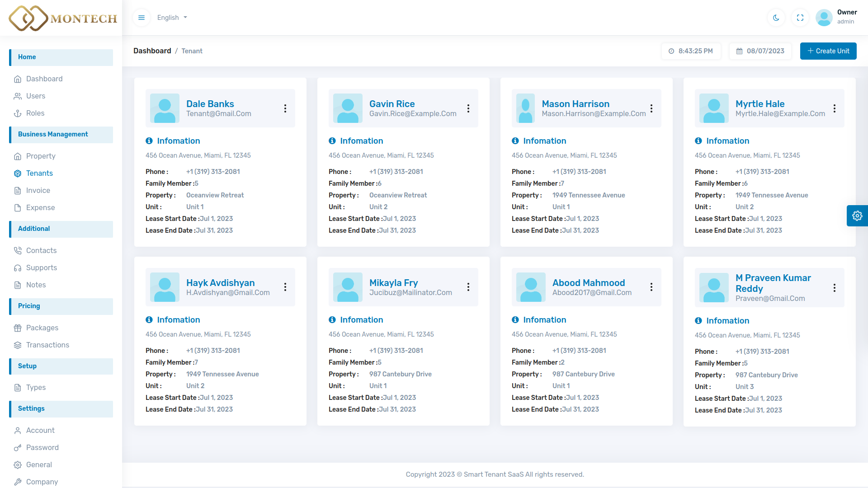Open settings gear panel on right edge
This screenshot has width=868, height=488.
click(857, 216)
